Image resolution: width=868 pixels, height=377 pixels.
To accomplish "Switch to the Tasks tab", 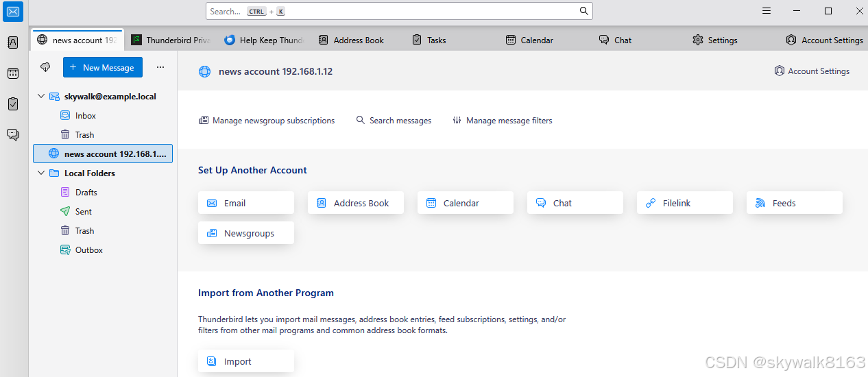I will click(x=451, y=40).
